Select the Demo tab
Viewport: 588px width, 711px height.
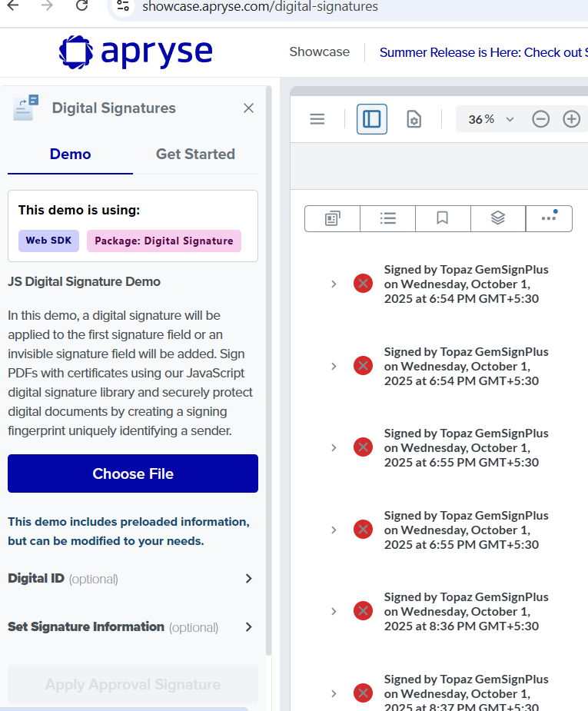click(70, 154)
